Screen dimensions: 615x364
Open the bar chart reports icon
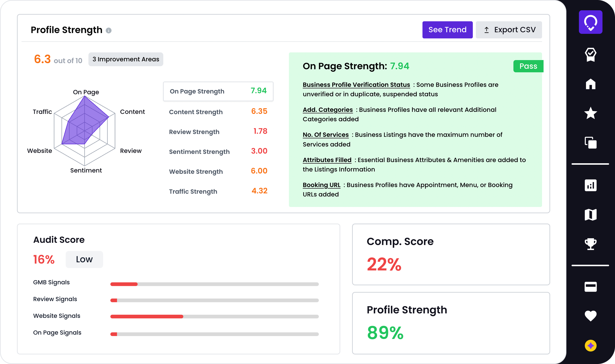click(590, 185)
